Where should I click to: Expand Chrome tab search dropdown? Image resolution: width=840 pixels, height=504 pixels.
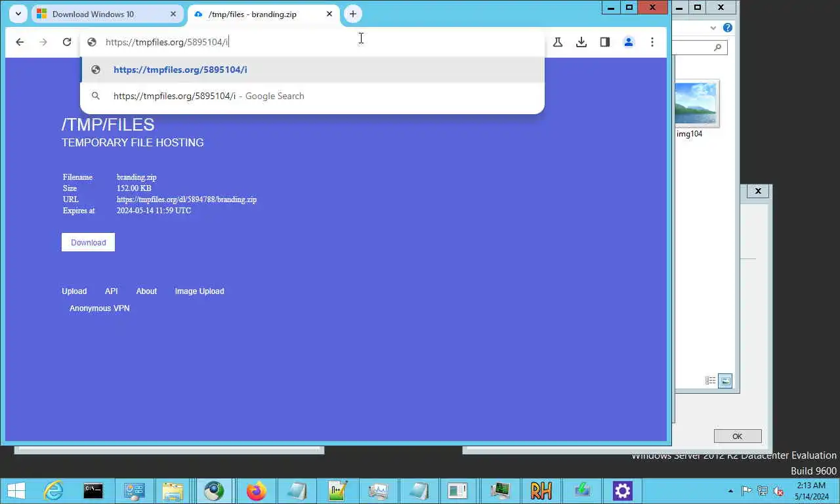click(x=18, y=14)
